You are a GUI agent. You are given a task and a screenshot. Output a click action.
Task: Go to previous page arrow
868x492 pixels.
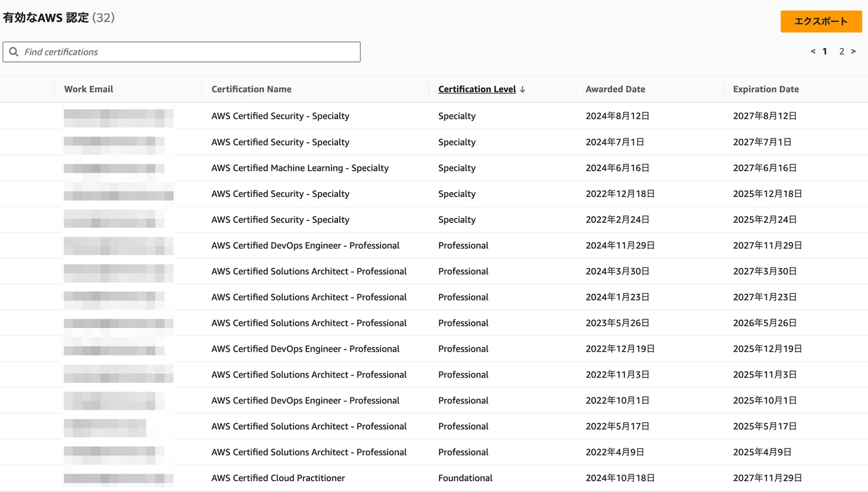(x=813, y=52)
